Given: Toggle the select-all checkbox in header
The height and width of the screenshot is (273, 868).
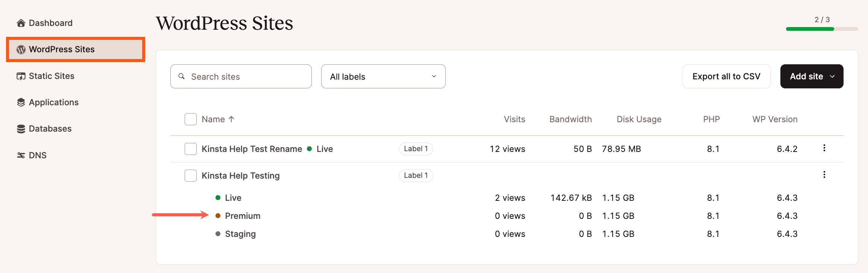Looking at the screenshot, I should tap(191, 119).
